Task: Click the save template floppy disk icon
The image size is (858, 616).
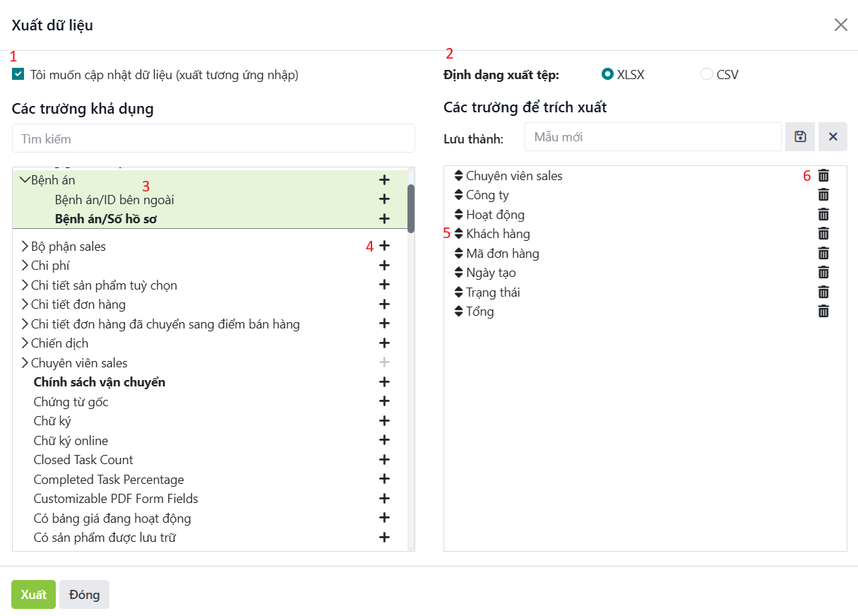Action: (x=800, y=137)
